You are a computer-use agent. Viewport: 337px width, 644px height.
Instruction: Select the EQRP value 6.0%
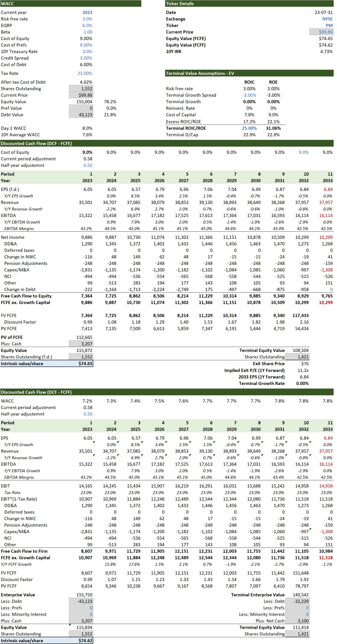tap(87, 25)
